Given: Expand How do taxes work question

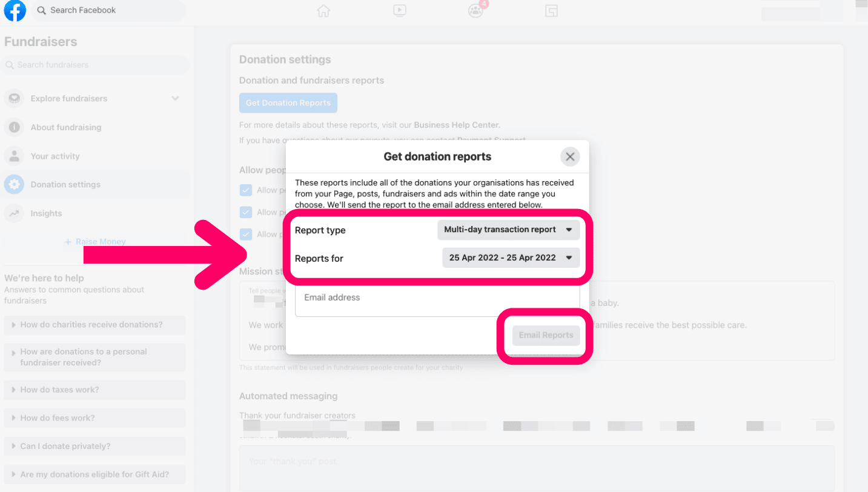Looking at the screenshot, I should pyautogui.click(x=94, y=390).
